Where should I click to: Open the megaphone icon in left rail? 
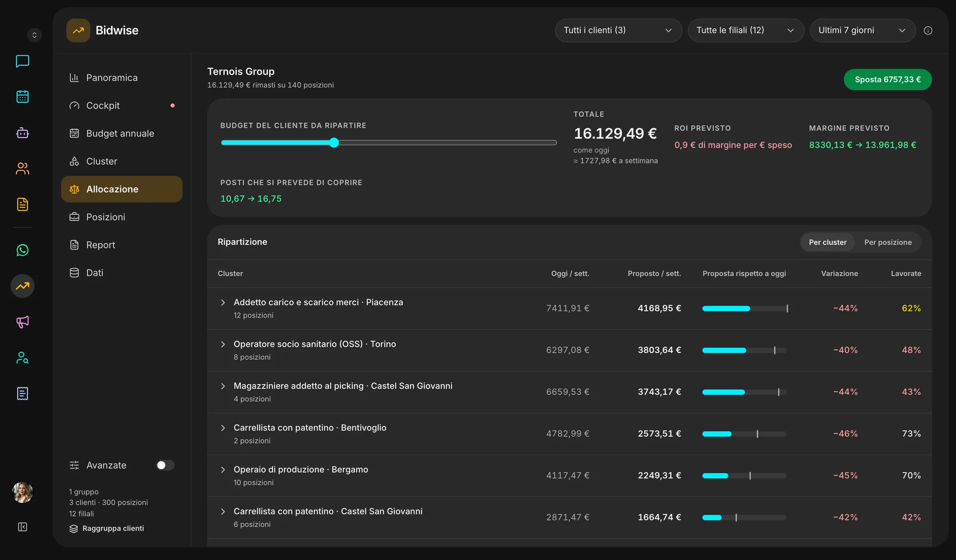click(22, 322)
